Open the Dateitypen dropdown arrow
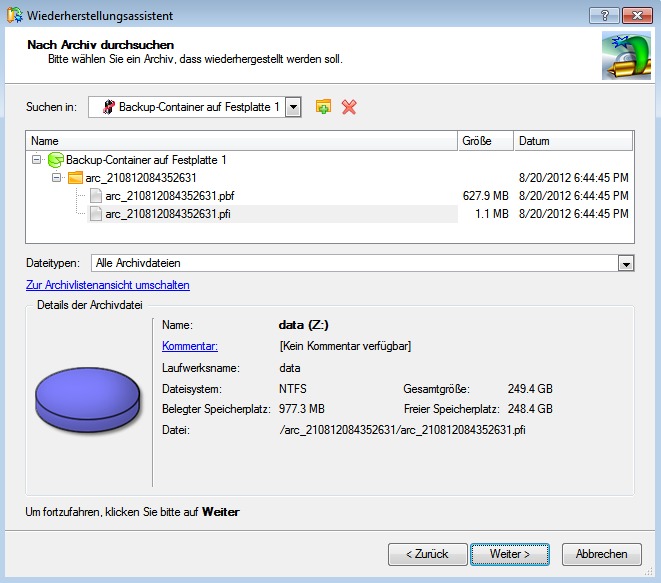Screen dimensions: 661x583 click(626, 264)
